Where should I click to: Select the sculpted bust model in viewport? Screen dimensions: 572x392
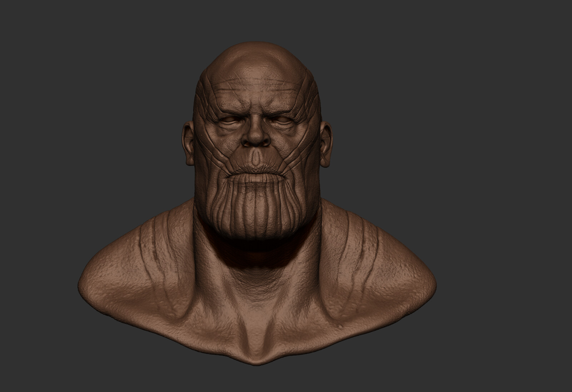pyautogui.click(x=257, y=204)
